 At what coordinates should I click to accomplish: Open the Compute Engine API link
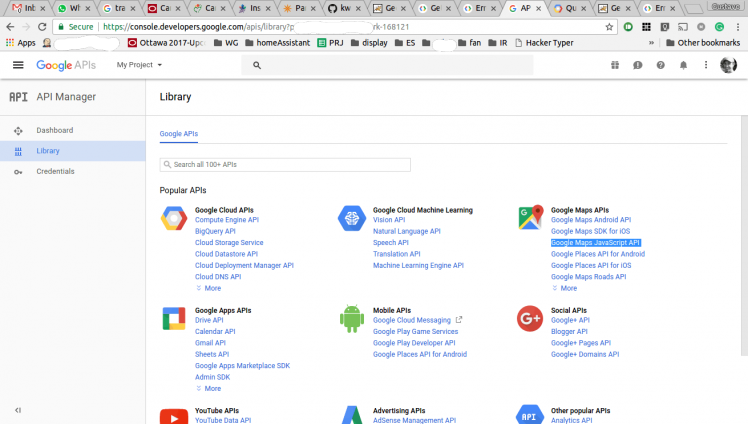pyautogui.click(x=227, y=220)
